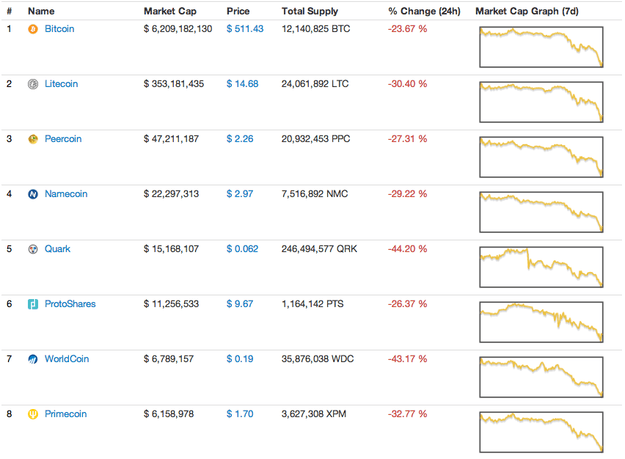Click the Quark coin icon
The width and height of the screenshot is (625, 459).
(33, 249)
